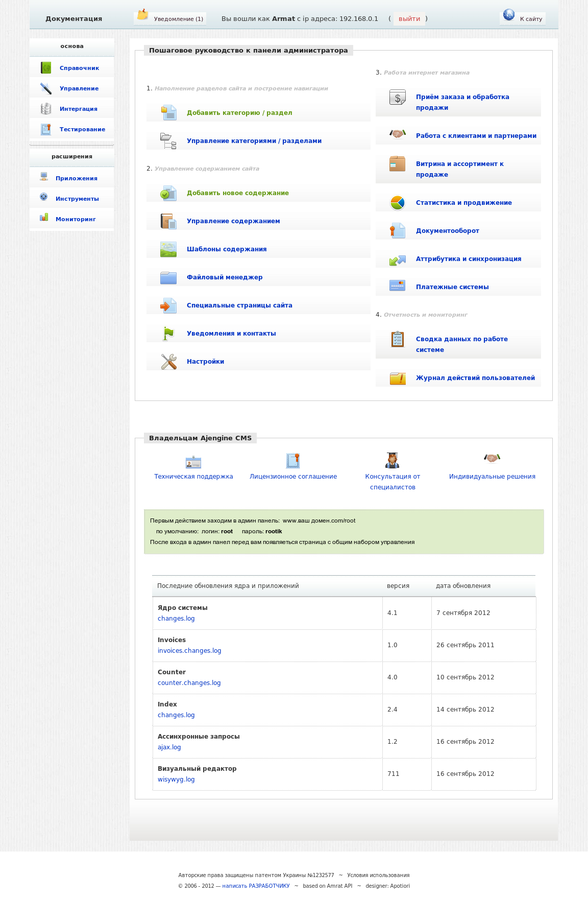The width and height of the screenshot is (588, 898).
Task: Open the Индивидуальные решения link
Action: click(492, 477)
